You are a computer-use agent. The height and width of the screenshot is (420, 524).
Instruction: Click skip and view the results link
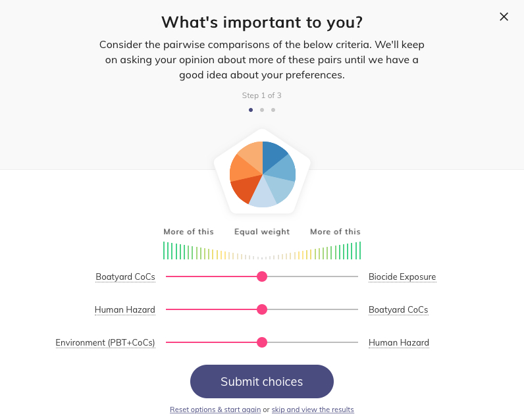click(x=313, y=409)
